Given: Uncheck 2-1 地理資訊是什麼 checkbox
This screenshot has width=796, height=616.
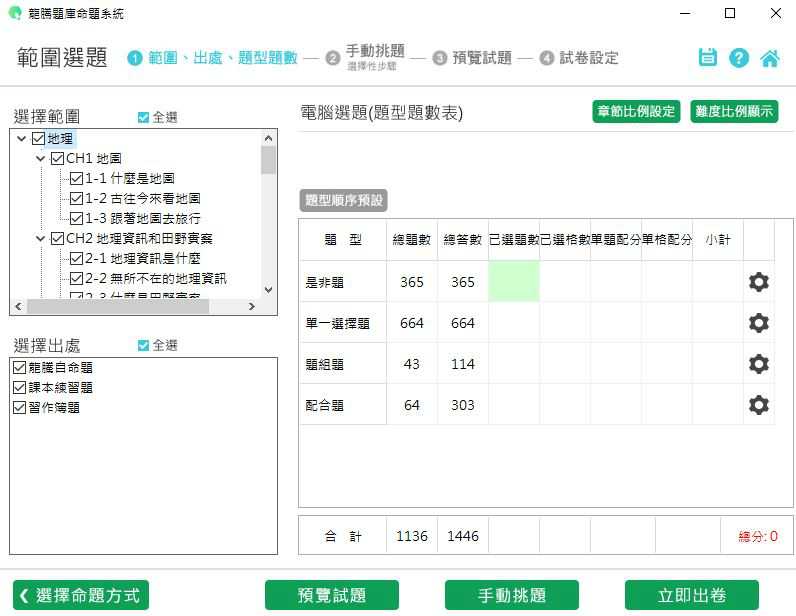Looking at the screenshot, I should pyautogui.click(x=76, y=258).
